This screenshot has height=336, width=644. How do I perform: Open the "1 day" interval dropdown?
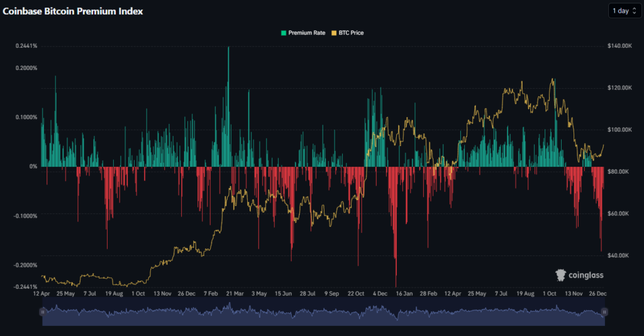(x=624, y=11)
